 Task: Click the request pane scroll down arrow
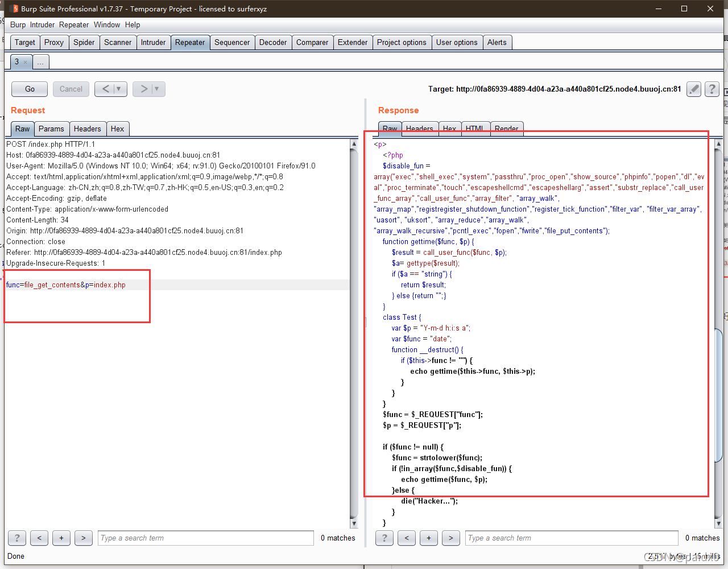click(354, 523)
